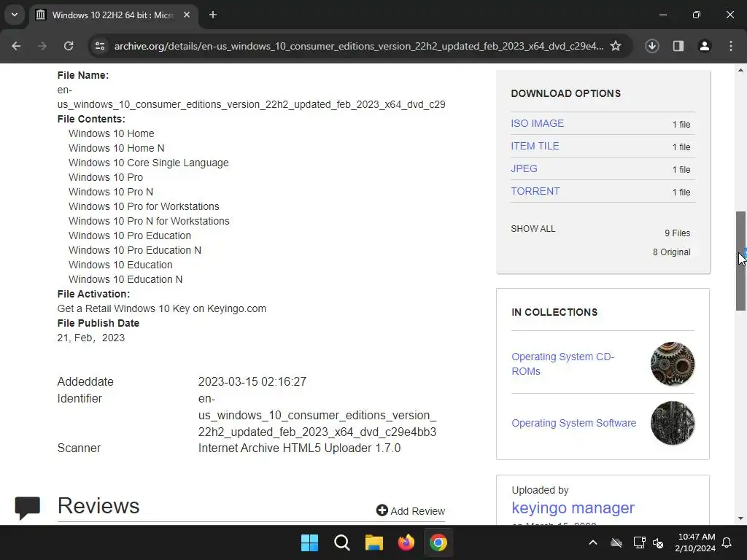Open taskbar Search

(x=341, y=542)
